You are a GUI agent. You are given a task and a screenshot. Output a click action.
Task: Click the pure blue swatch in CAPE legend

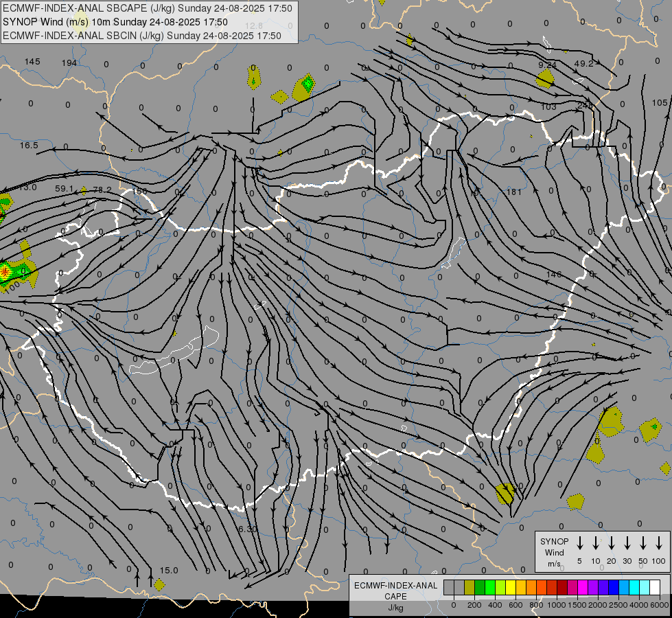[613, 587]
